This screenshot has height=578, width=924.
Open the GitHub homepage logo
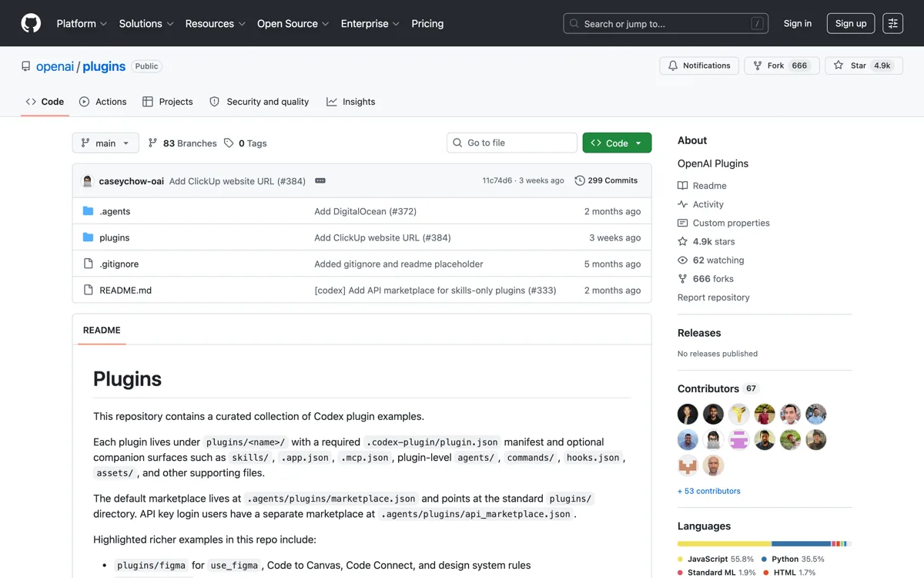pyautogui.click(x=31, y=23)
